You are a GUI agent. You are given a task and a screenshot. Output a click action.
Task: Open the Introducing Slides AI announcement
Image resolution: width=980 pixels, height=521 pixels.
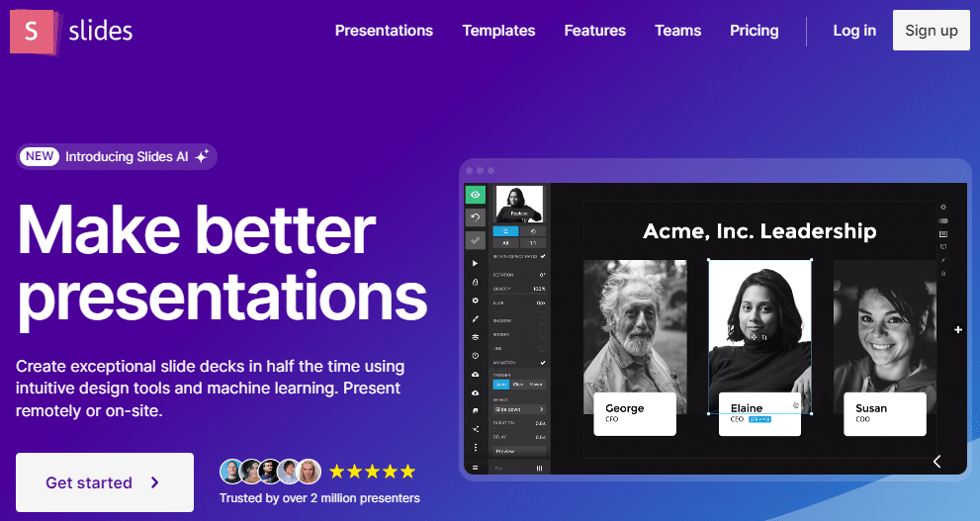(x=117, y=157)
